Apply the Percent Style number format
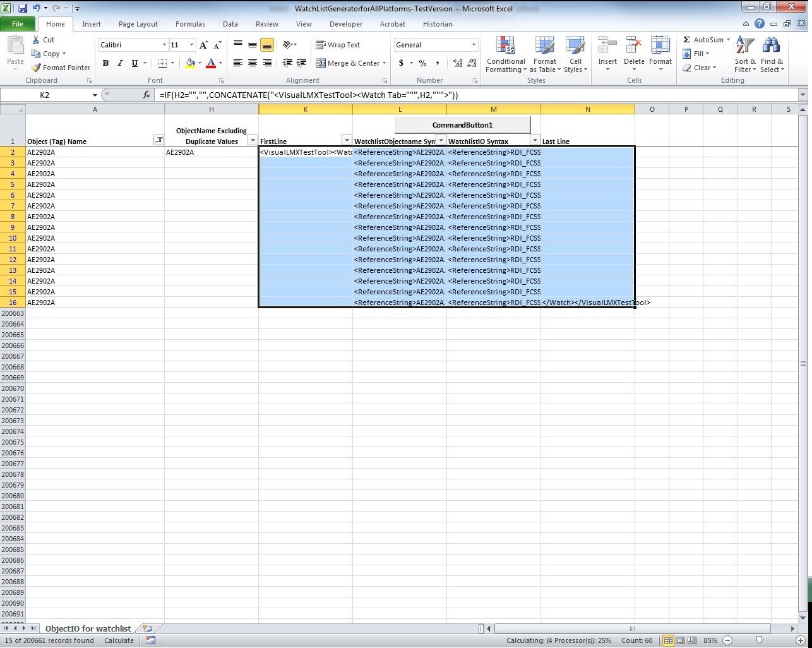 tap(422, 63)
